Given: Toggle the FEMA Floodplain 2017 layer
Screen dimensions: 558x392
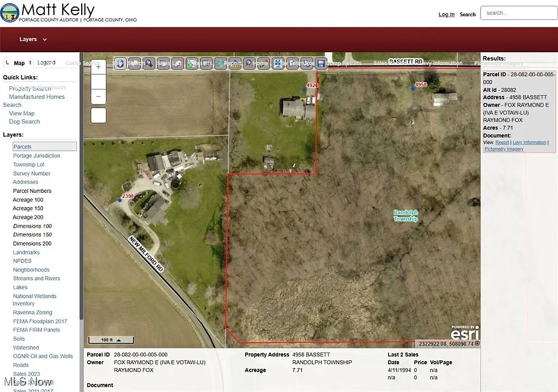Looking at the screenshot, I should (x=40, y=321).
